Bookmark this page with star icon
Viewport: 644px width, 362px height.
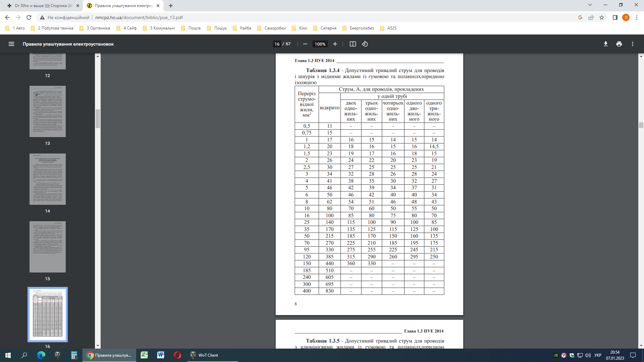[x=602, y=17]
